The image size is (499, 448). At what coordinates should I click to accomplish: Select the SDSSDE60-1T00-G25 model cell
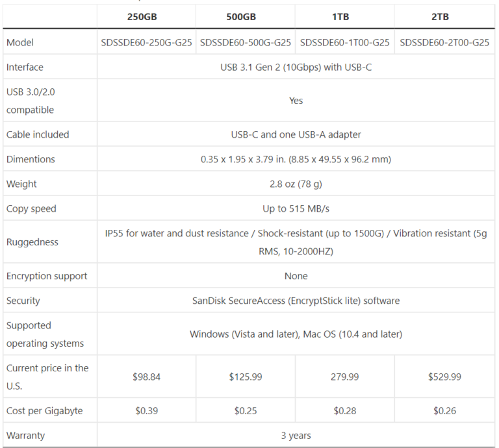pos(345,42)
